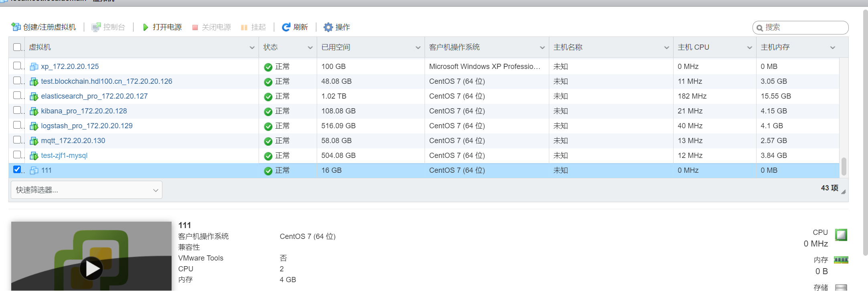
Task: Click the green Power On play icon
Action: 146,27
